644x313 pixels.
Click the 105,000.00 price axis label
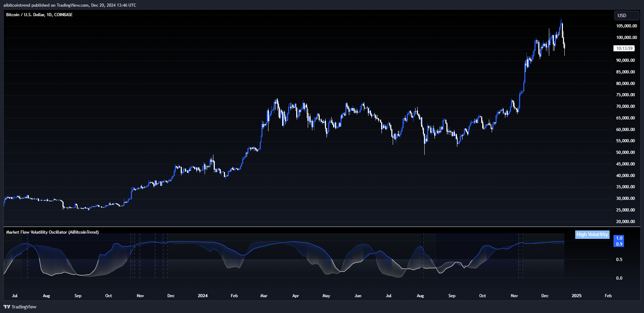pyautogui.click(x=626, y=26)
